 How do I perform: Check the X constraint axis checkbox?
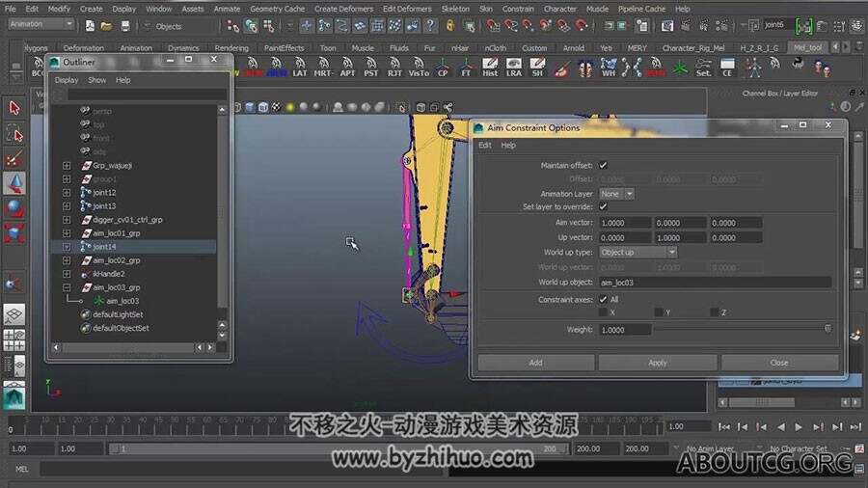604,312
